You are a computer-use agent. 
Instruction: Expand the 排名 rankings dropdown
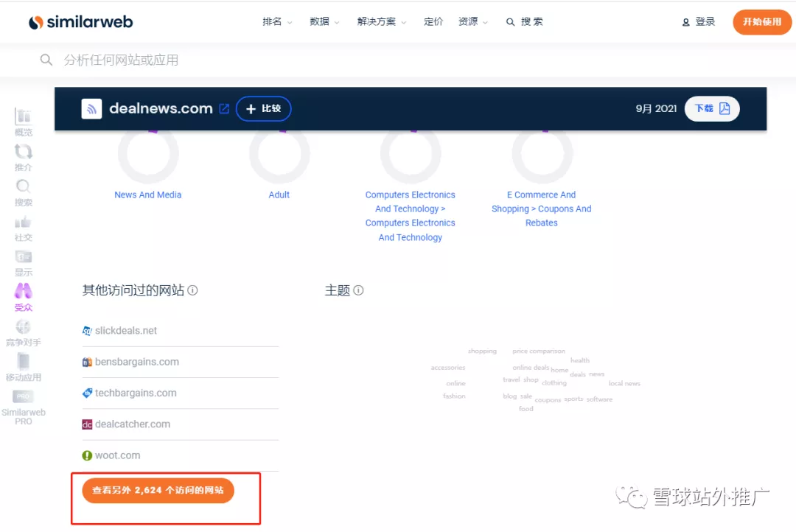276,21
